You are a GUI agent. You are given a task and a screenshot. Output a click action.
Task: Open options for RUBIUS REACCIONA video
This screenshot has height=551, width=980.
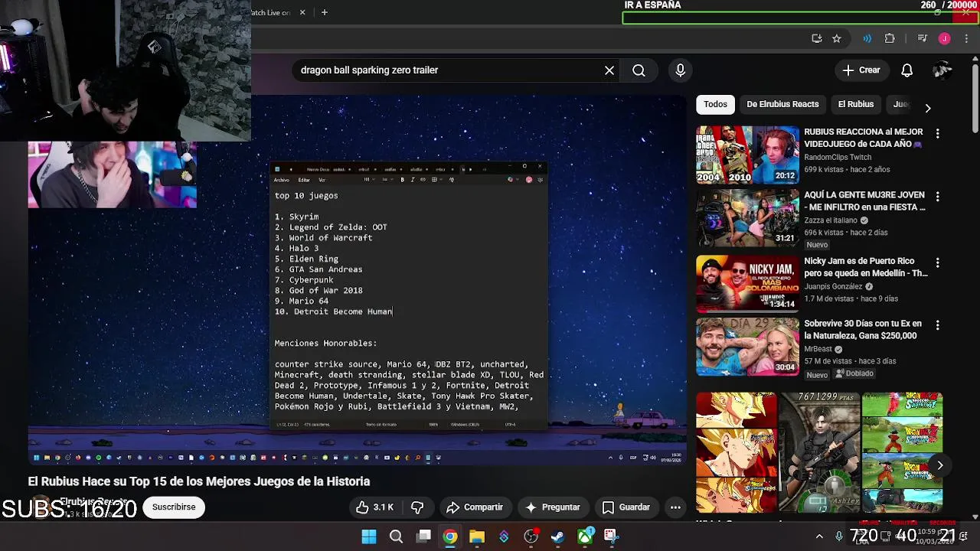(x=937, y=133)
